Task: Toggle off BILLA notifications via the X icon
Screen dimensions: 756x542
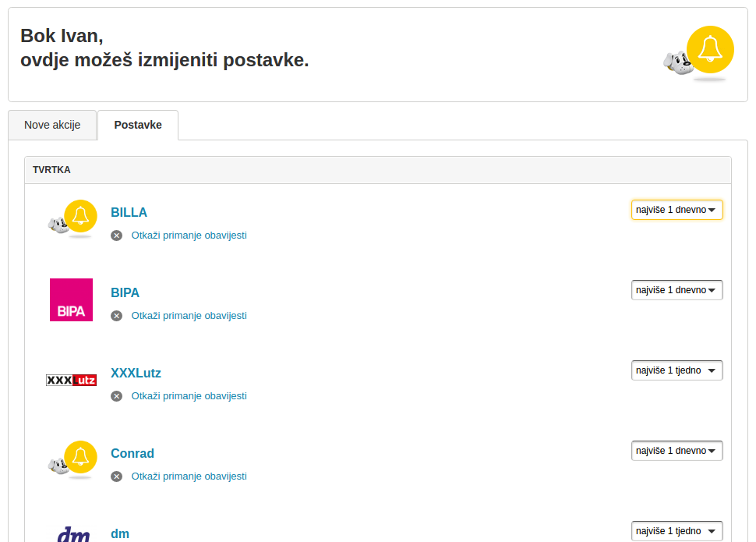Action: pyautogui.click(x=116, y=235)
